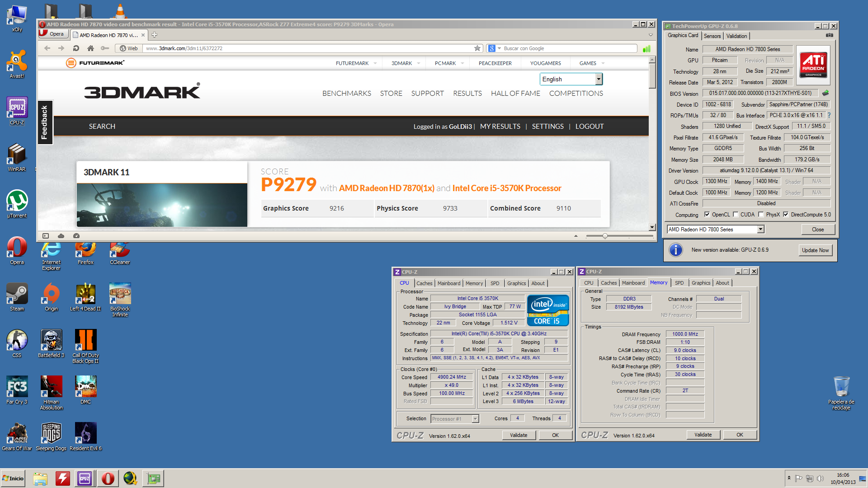Click the bookmark star in address bar
The width and height of the screenshot is (868, 488).
[x=477, y=48]
